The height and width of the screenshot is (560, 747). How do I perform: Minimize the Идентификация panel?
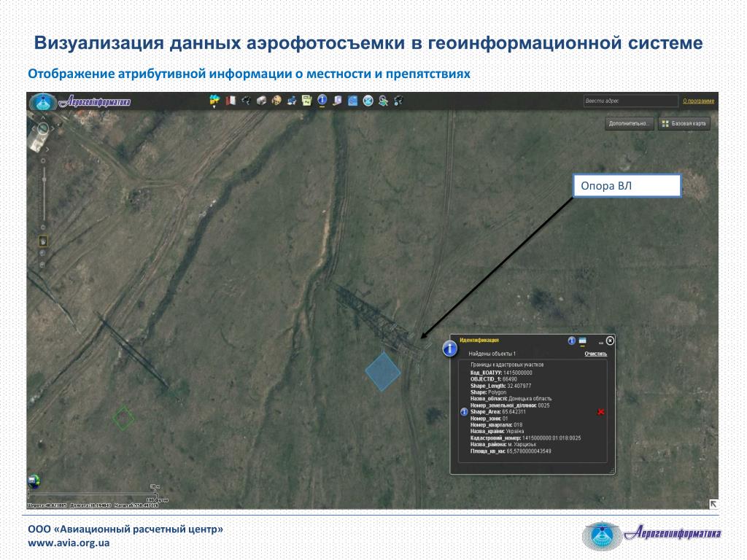point(601,342)
